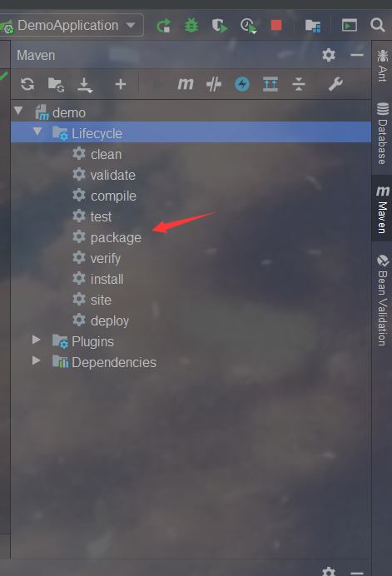
Task: Collapse All nodes in Maven tree
Action: 299,84
